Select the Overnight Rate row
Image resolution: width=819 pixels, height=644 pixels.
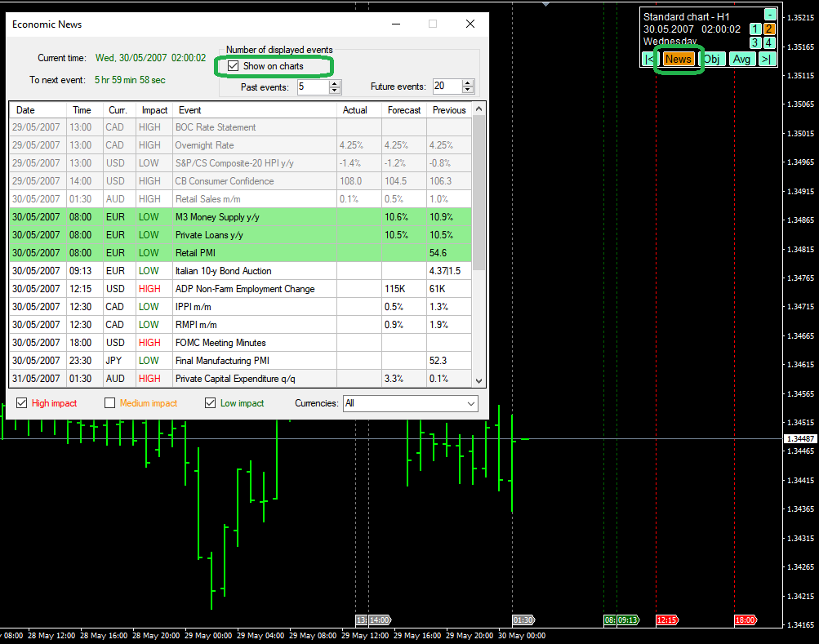tap(240, 145)
